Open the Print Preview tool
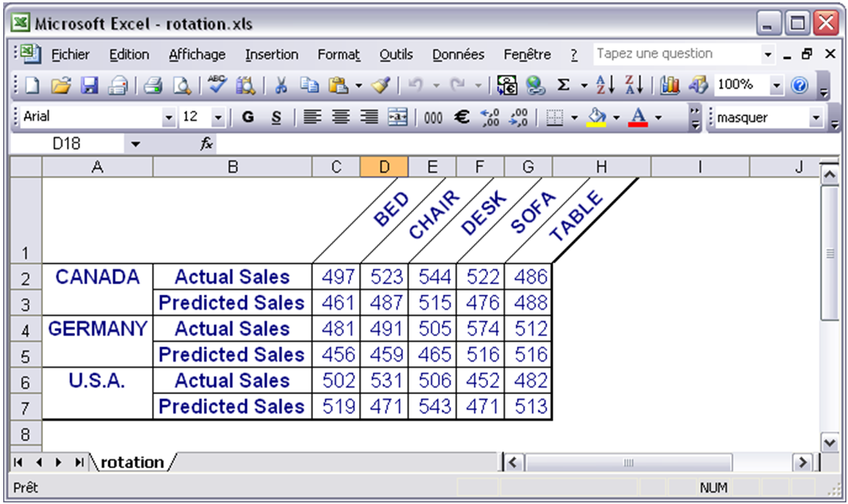 click(182, 85)
